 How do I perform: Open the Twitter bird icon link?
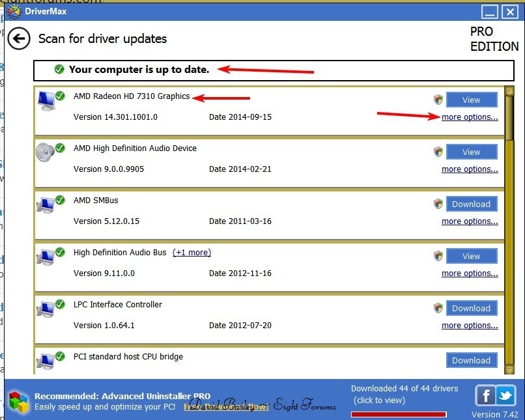[x=505, y=395]
